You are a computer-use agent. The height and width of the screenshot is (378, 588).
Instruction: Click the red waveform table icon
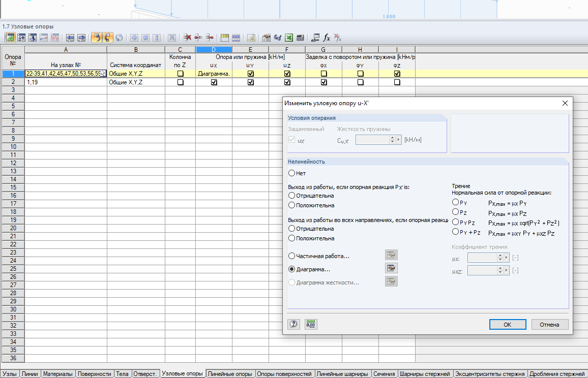coord(55,38)
